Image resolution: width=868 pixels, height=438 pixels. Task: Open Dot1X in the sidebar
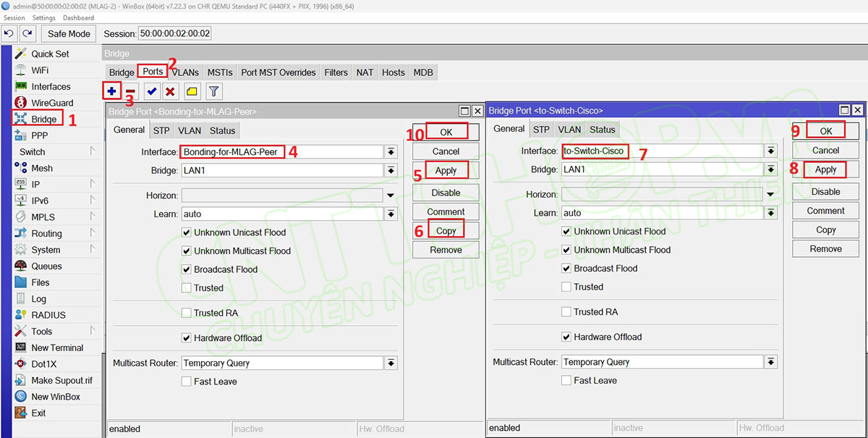pyautogui.click(x=43, y=364)
